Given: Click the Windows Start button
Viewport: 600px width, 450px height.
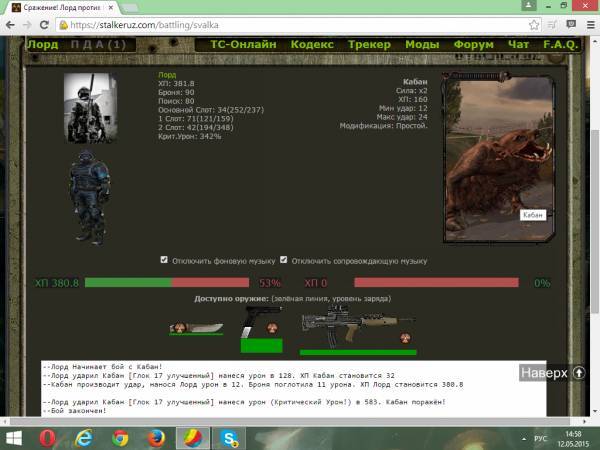Looking at the screenshot, I should [x=13, y=437].
